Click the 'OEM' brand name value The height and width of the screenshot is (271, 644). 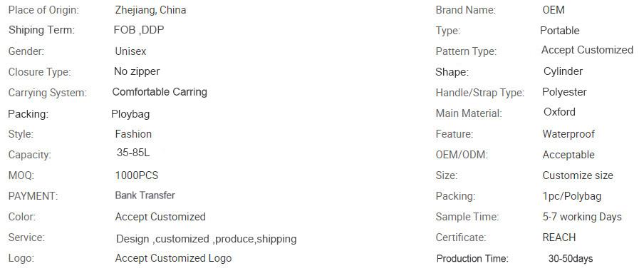(x=554, y=10)
